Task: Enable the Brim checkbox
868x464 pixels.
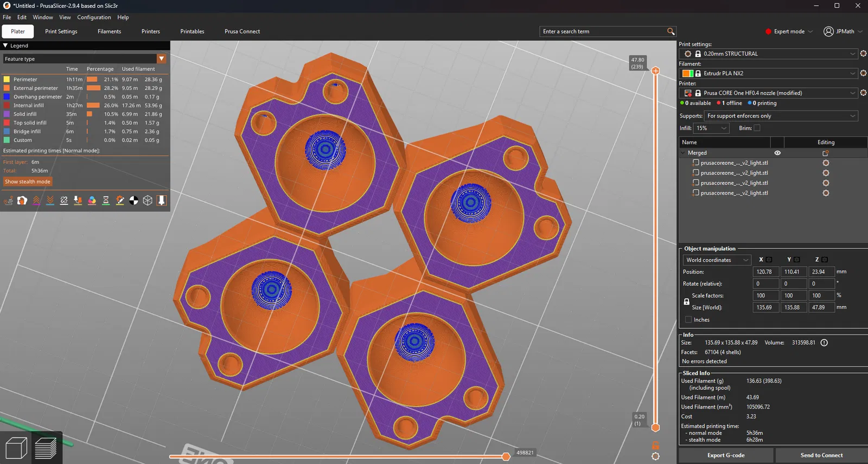Action: pos(757,128)
